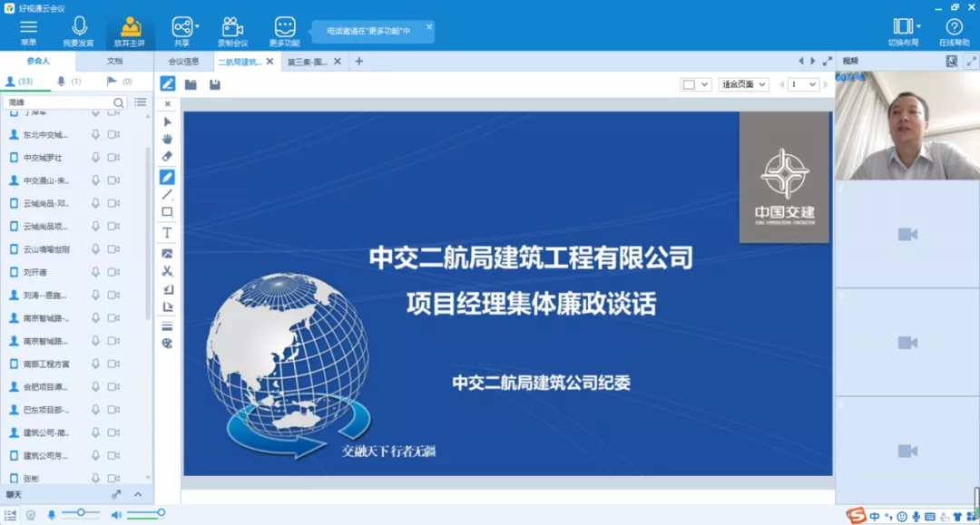Open 更多功能 in the top toolbar
Viewport: 980px width, 525px height.
[x=284, y=27]
